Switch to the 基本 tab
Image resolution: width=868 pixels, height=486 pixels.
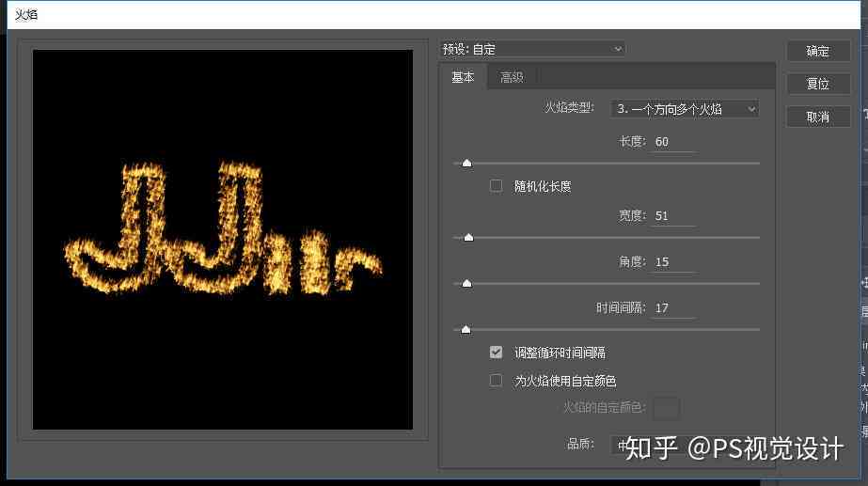pos(463,77)
